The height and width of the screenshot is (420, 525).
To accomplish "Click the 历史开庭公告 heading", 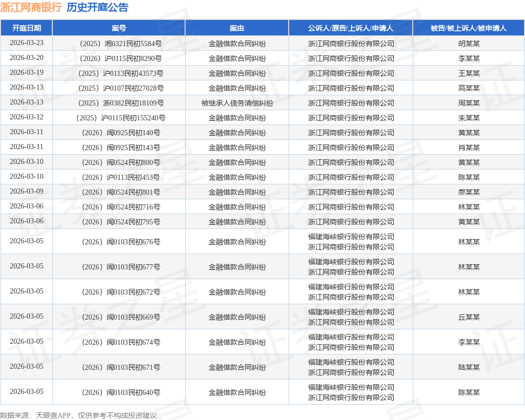I will click(x=97, y=7).
